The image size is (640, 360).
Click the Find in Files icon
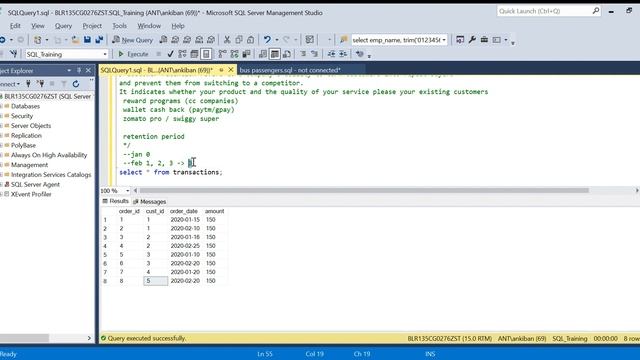(x=344, y=40)
